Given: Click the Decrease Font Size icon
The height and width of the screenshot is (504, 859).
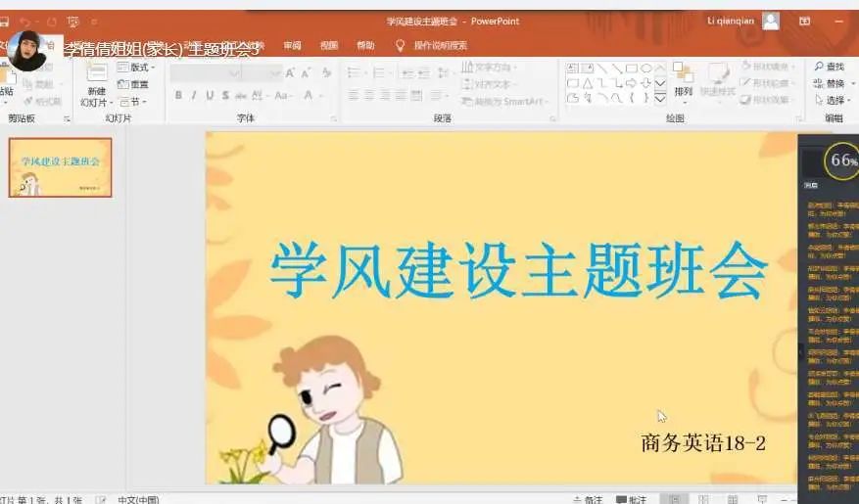Looking at the screenshot, I should point(306,72).
